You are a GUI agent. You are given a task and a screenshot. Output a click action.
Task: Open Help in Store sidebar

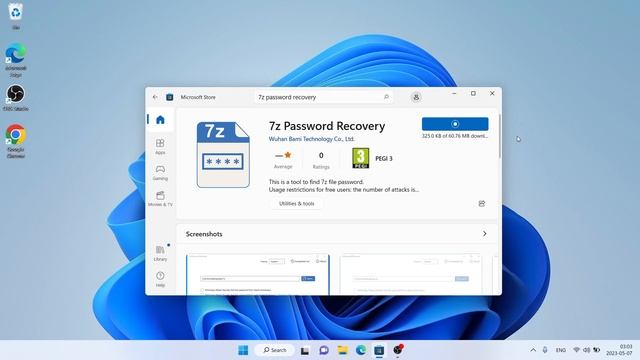[x=160, y=279]
